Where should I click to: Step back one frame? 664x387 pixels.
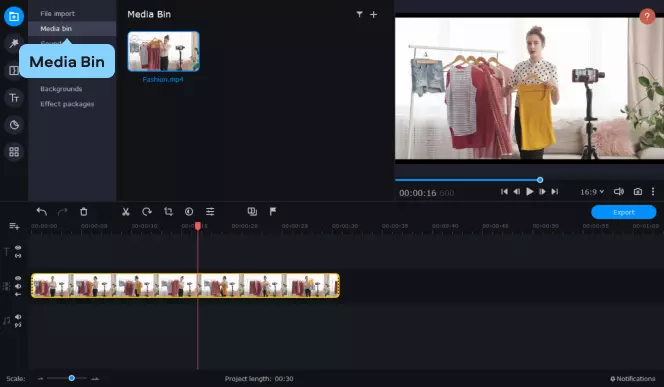coord(517,192)
